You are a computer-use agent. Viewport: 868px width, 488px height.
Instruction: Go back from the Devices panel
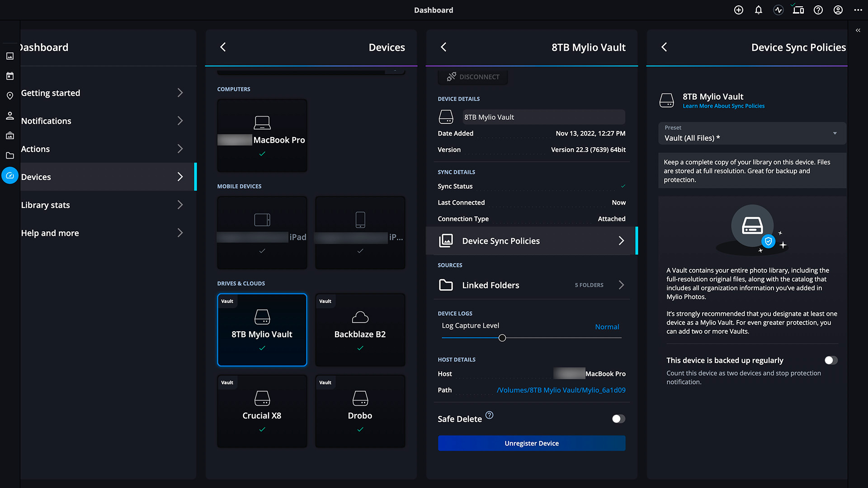click(x=223, y=47)
